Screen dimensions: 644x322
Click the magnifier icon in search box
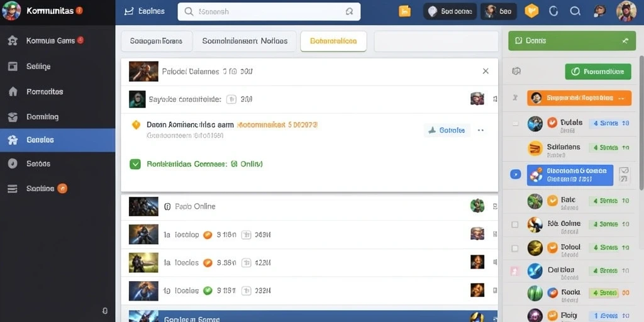(x=189, y=11)
